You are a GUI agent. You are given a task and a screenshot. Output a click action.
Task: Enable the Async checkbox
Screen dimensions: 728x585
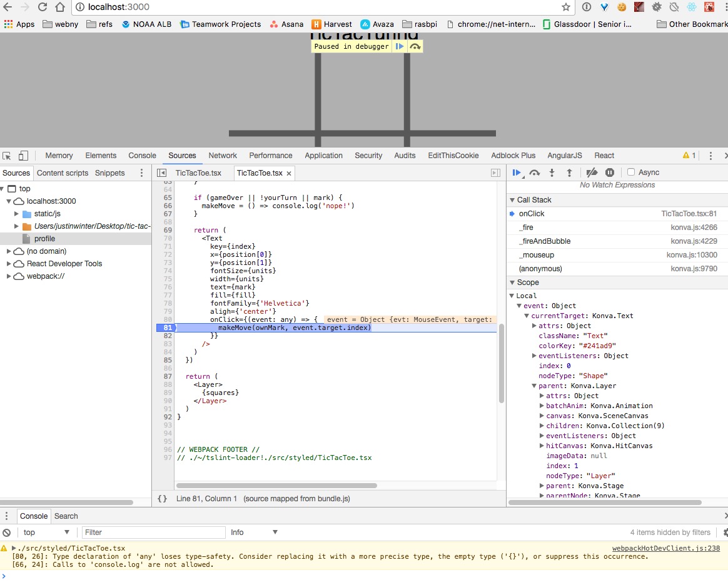[631, 172]
